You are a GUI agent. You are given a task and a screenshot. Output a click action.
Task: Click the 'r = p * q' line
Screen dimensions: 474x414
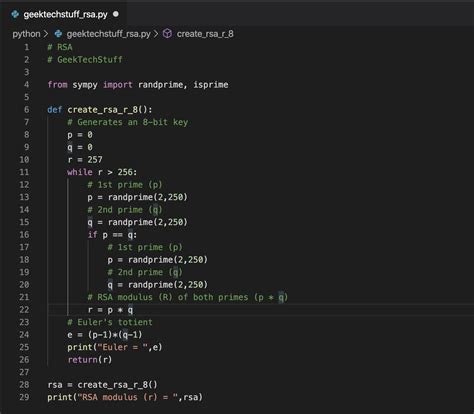[x=110, y=310]
